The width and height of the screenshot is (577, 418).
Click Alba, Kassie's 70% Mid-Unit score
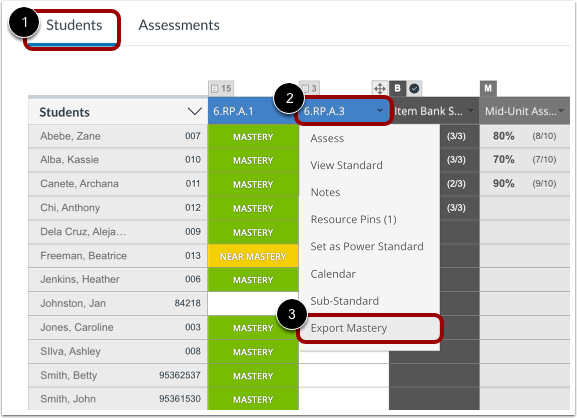(503, 160)
